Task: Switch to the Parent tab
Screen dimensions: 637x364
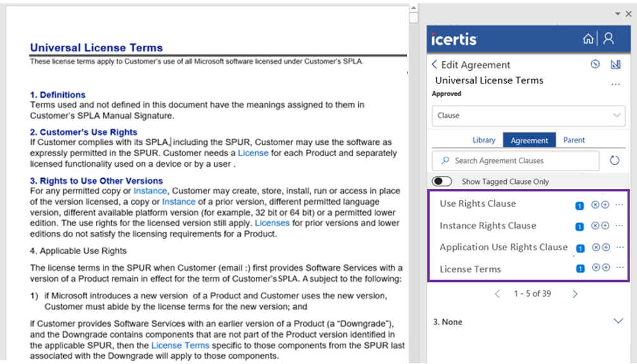Action: point(574,140)
